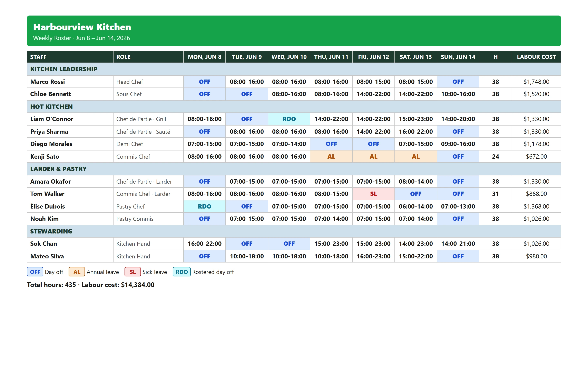Click staff name Amara Okafor

[51, 182]
